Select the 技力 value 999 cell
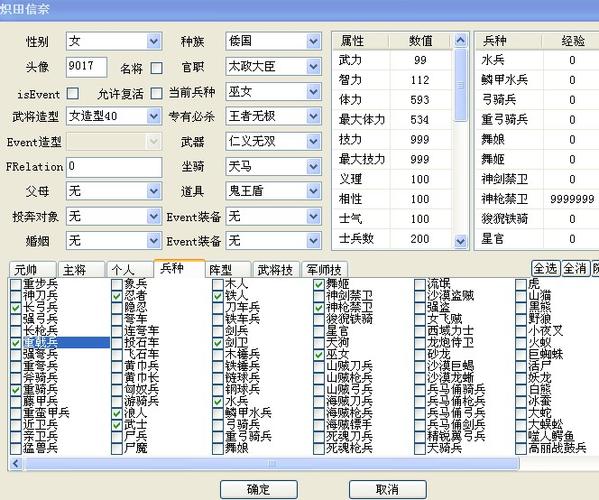 coord(420,140)
